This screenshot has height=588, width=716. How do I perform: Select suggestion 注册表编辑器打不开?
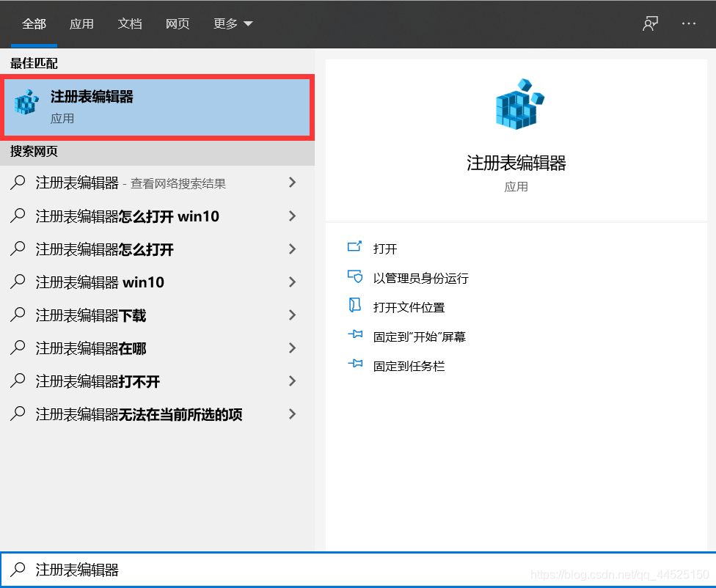coord(157,381)
